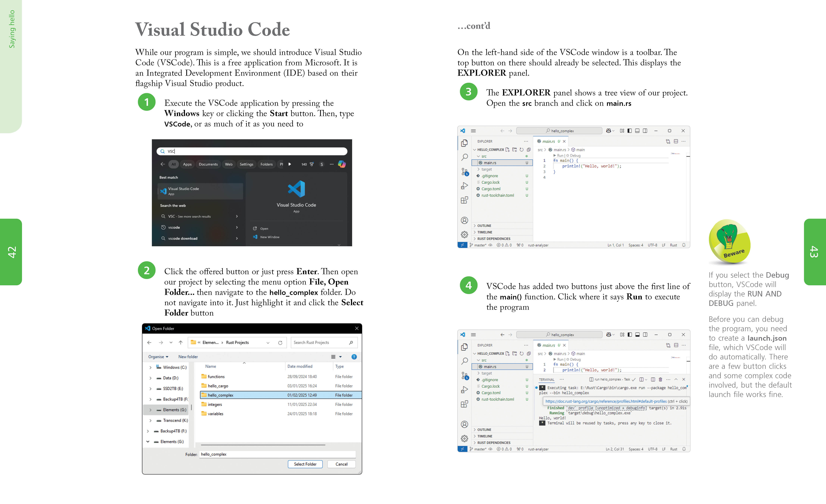The height and width of the screenshot is (504, 826).
Task: Click New Window in Windows search panel
Action: coord(270,237)
